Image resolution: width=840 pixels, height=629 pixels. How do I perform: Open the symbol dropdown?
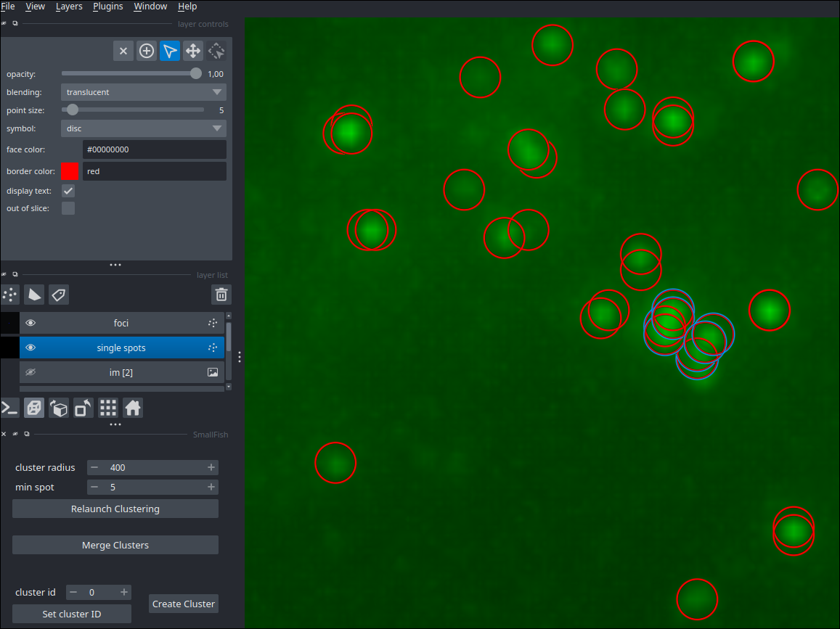pyautogui.click(x=144, y=128)
